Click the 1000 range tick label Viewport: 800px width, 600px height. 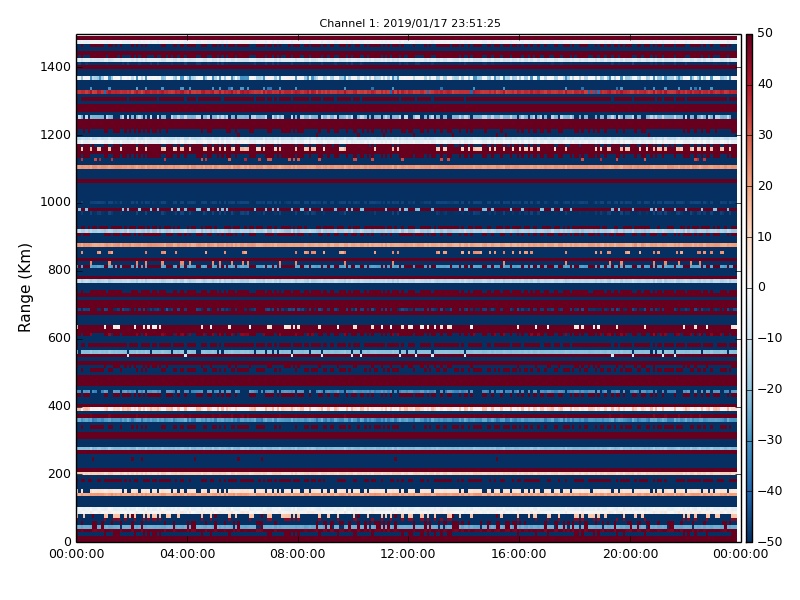point(56,202)
